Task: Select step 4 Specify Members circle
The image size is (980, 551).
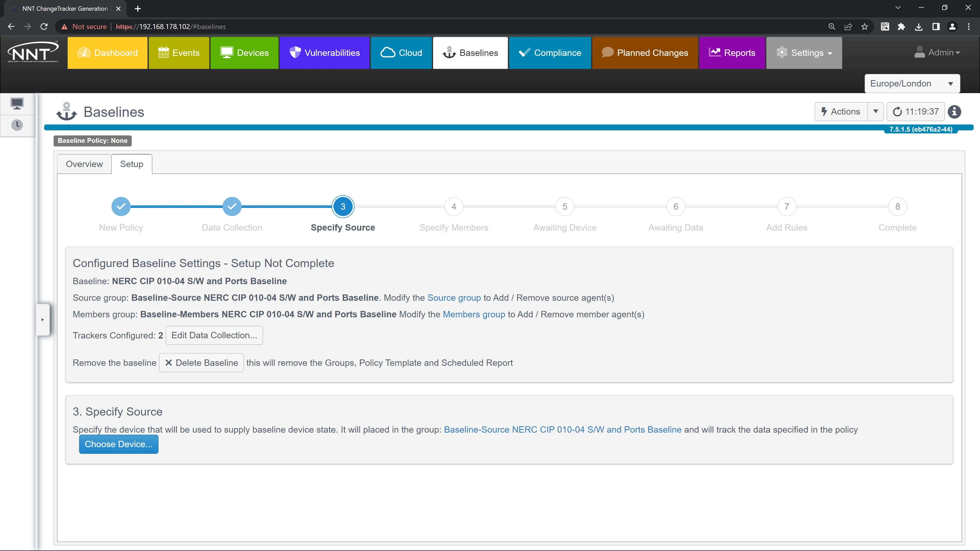Action: coord(454,206)
